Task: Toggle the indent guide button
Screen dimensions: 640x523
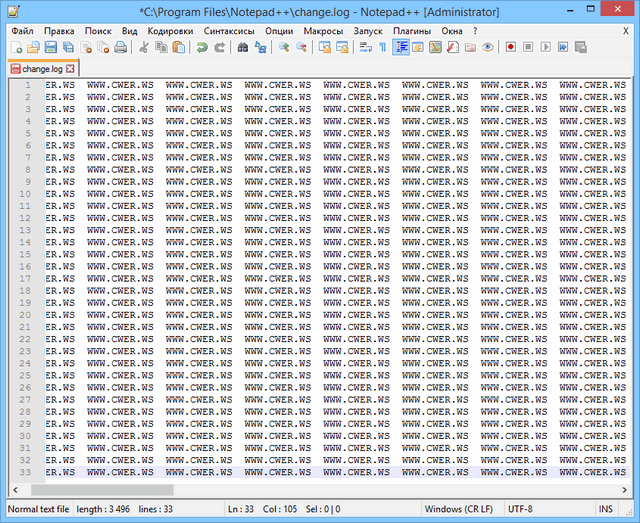Action: 401,47
